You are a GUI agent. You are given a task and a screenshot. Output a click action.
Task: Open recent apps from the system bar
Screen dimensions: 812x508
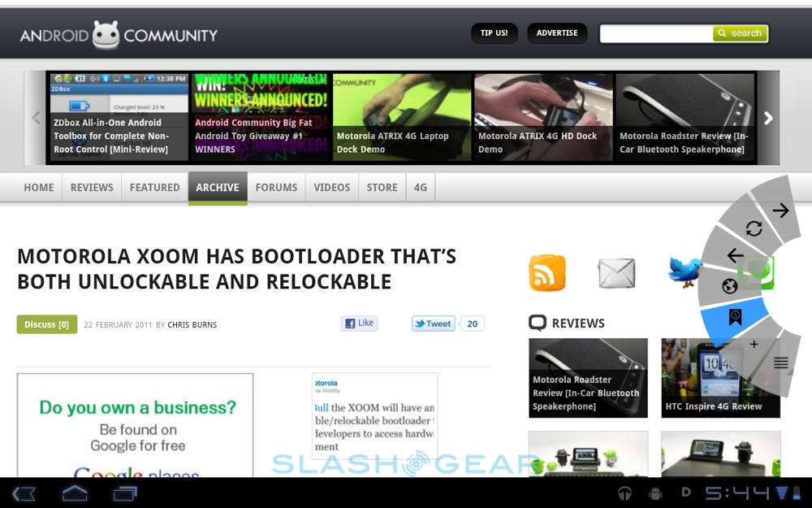(125, 493)
